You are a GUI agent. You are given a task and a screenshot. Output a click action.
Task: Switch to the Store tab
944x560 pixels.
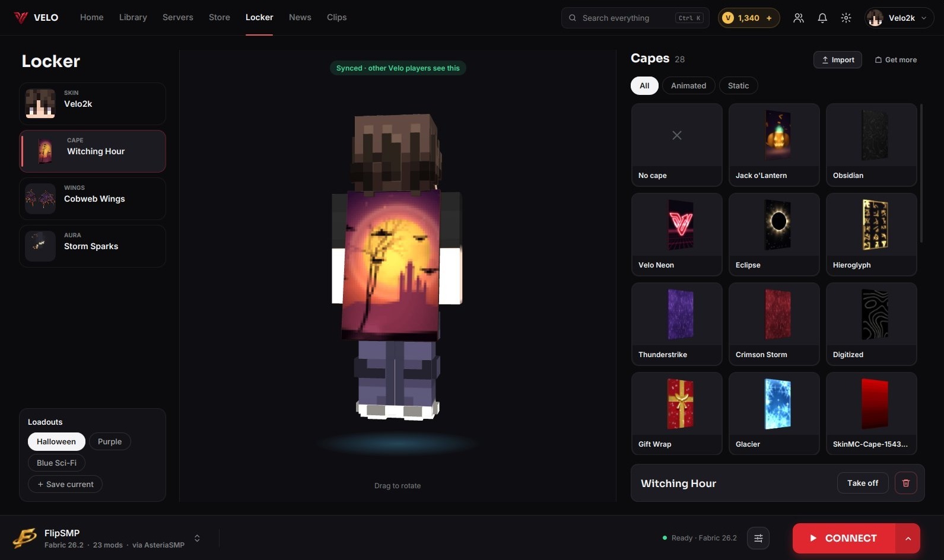220,17
